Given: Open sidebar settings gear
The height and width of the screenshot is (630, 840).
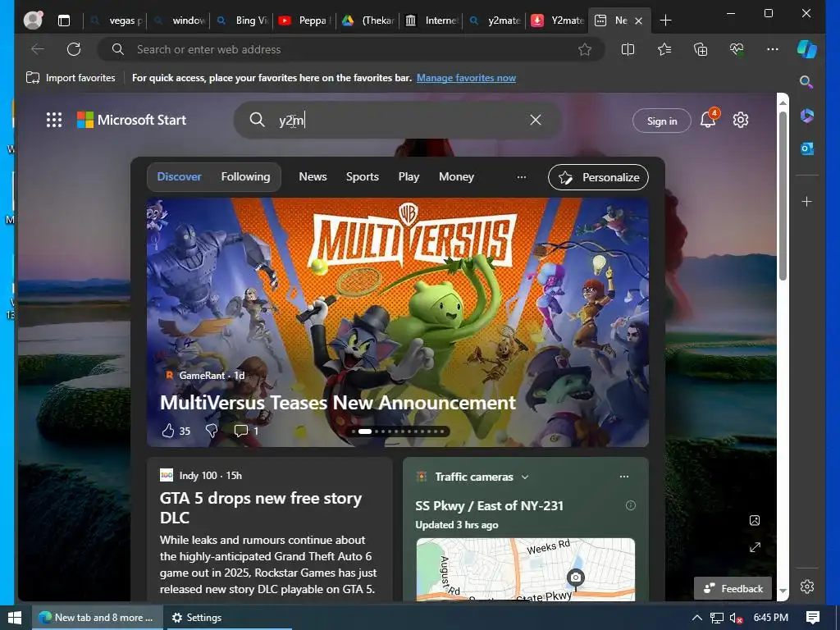Looking at the screenshot, I should [807, 587].
